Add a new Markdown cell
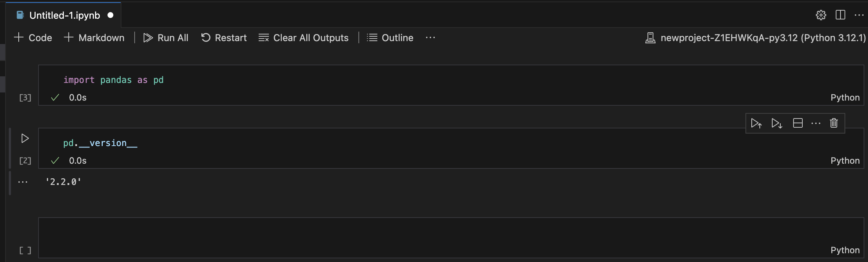 click(x=94, y=37)
